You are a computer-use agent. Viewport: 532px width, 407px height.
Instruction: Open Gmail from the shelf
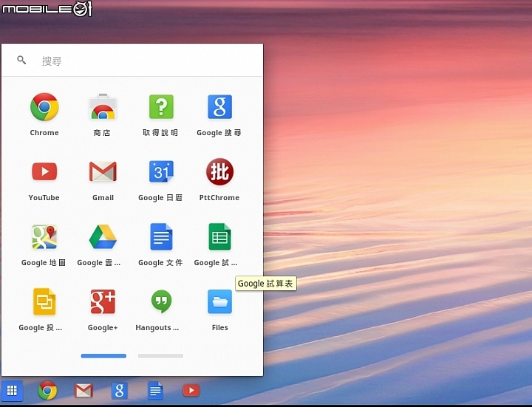(x=83, y=391)
